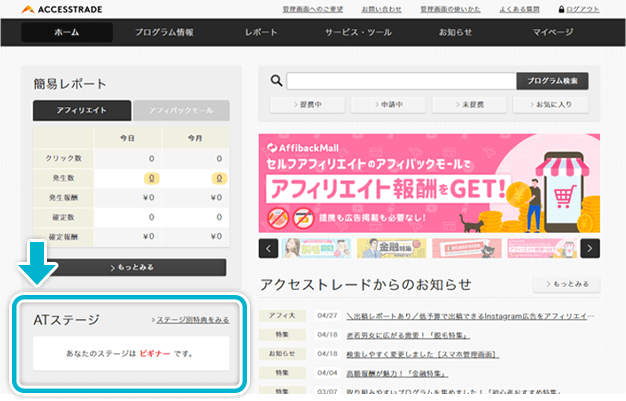Select the pink AffibackMall banner thumbnail
The height and width of the screenshot is (401, 626).
542,248
